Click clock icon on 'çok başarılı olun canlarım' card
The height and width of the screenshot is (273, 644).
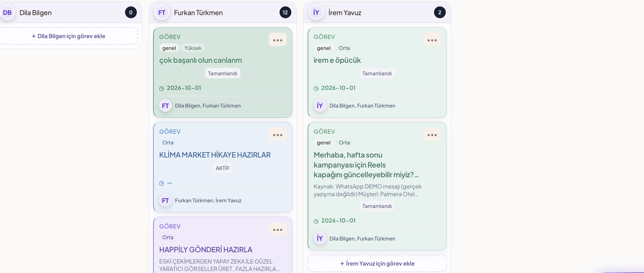coord(161,89)
